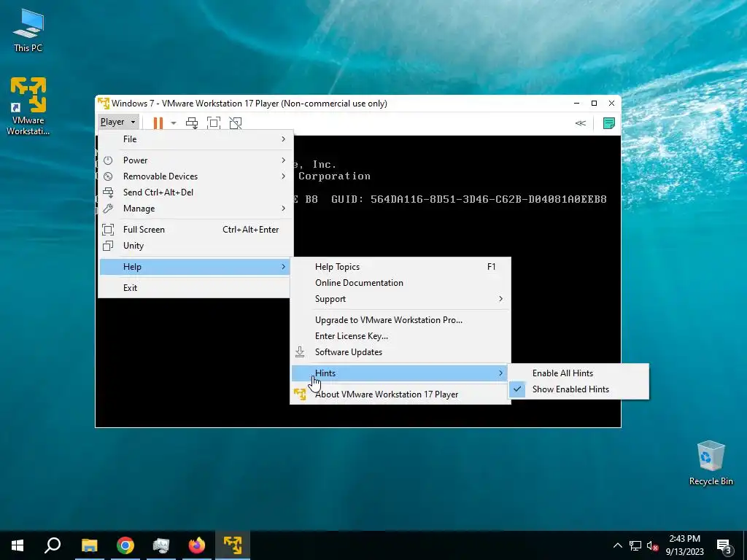The height and width of the screenshot is (560, 747).
Task: Click the Power menu icon
Action: 108,160
